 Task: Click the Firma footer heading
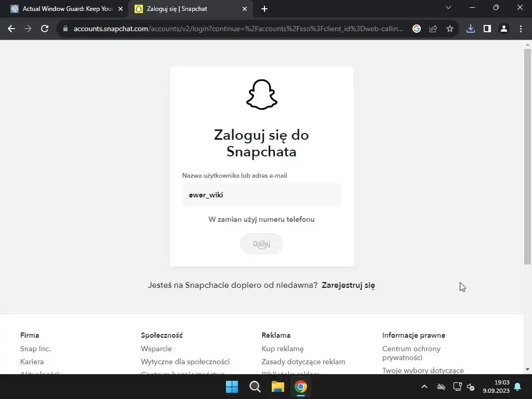point(30,335)
